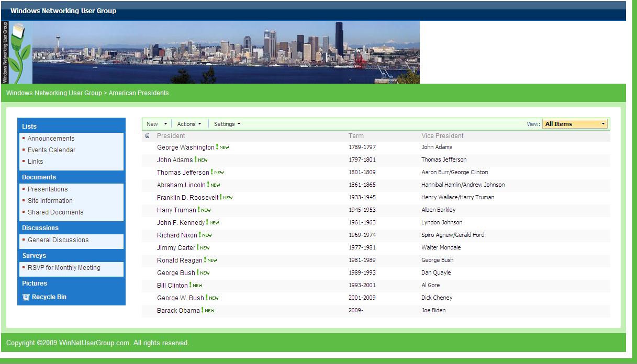This screenshot has height=364, width=637.
Task: Click the Surveys sidebar heading
Action: coord(34,256)
